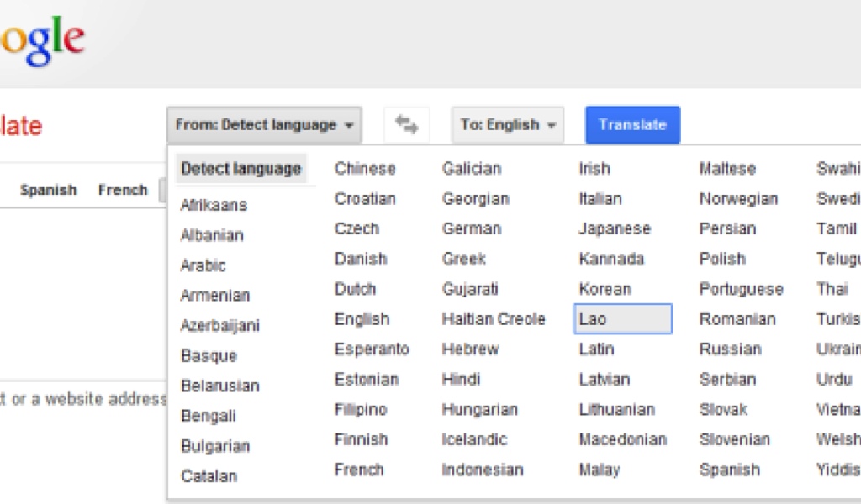Screen dimensions: 861x504
Task: Choose Persian in the language menu
Action: tap(727, 228)
